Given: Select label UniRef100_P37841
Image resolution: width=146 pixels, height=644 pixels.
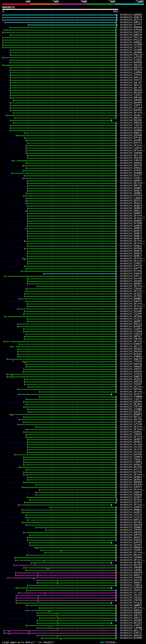Looking at the screenshot, I should [131, 60].
